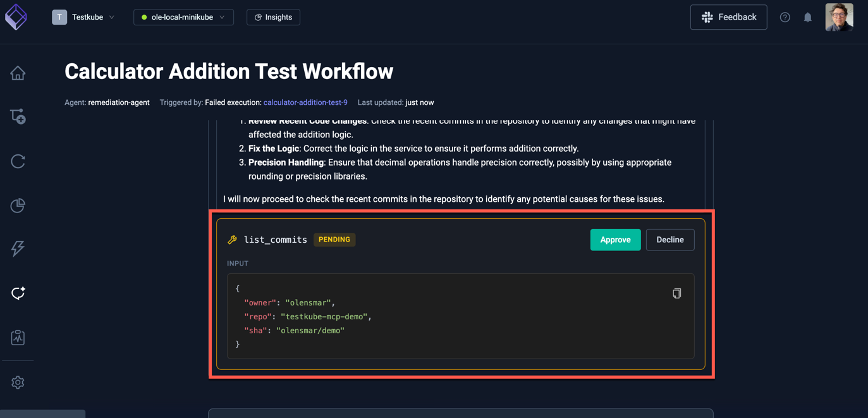Open the ole-local-minikube environment selector
Image resolution: width=868 pixels, height=418 pixels.
tap(183, 17)
